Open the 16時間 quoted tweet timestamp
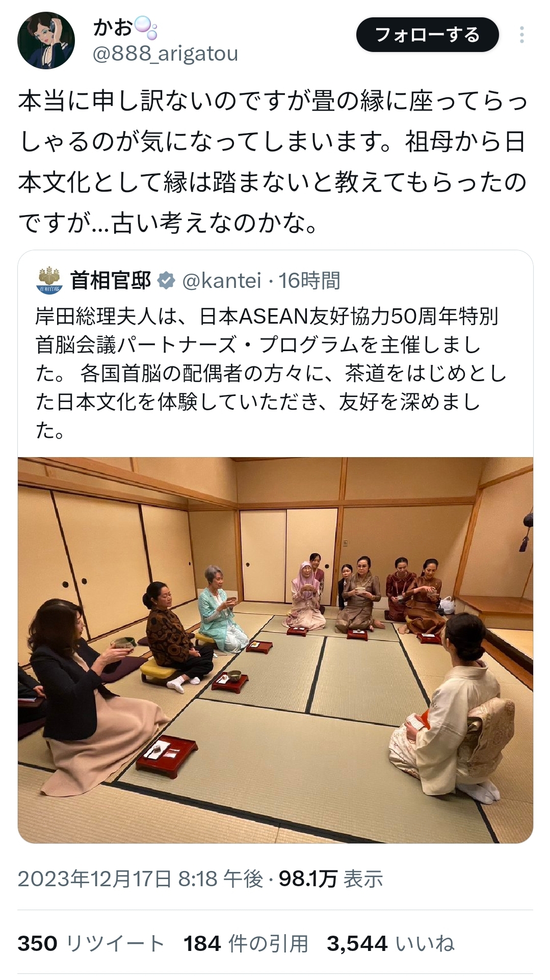This screenshot has width=550, height=980. (x=309, y=281)
